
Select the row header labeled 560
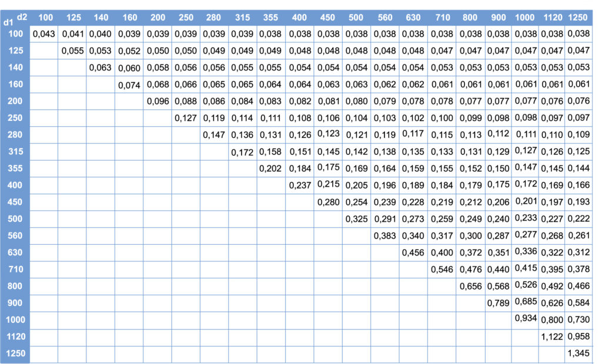pyautogui.click(x=16, y=235)
